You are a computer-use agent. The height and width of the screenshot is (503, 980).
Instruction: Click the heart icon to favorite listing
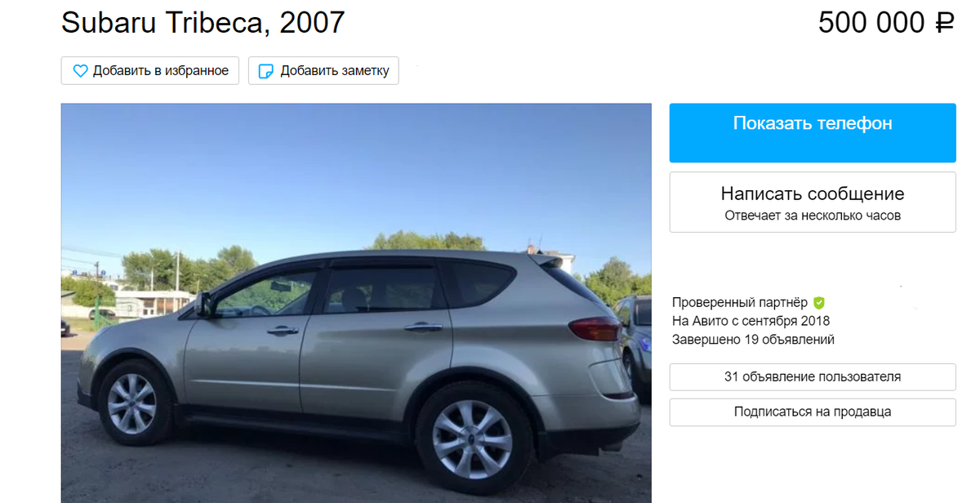[x=80, y=71]
